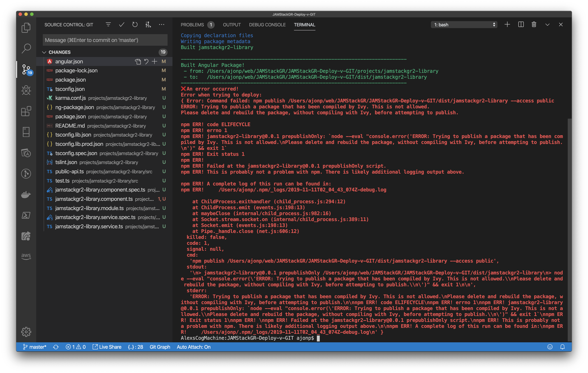The height and width of the screenshot is (373, 588).
Task: Open source control More Actions ellipsis
Action: click(x=161, y=24)
